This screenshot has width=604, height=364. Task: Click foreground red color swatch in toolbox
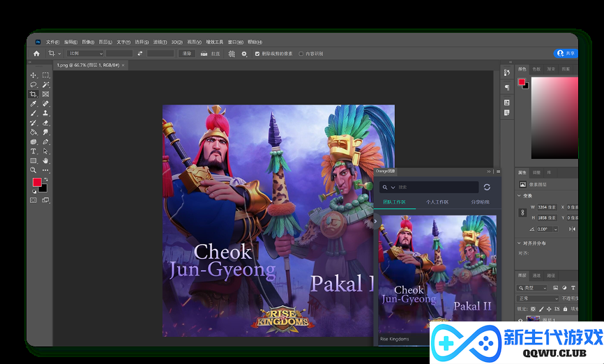(x=36, y=182)
